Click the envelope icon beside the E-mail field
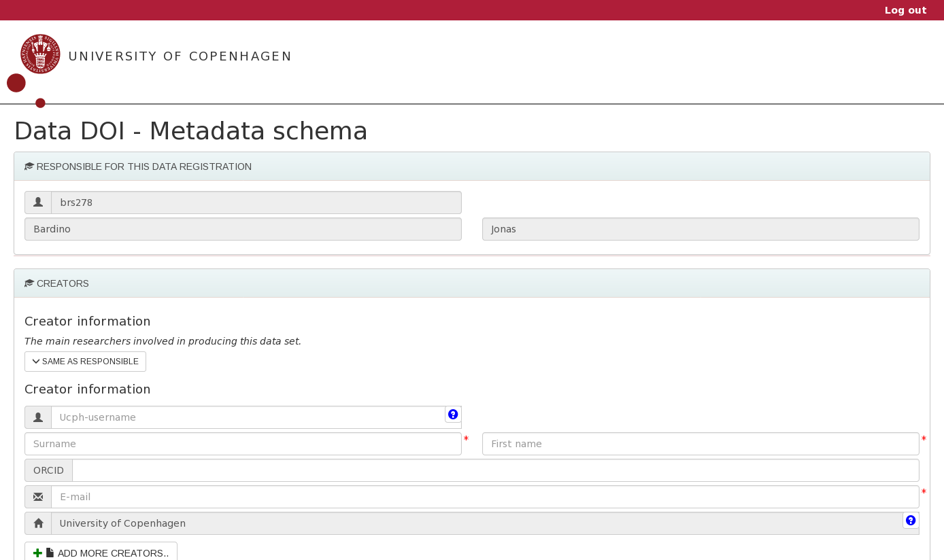The height and width of the screenshot is (560, 944). tap(38, 497)
